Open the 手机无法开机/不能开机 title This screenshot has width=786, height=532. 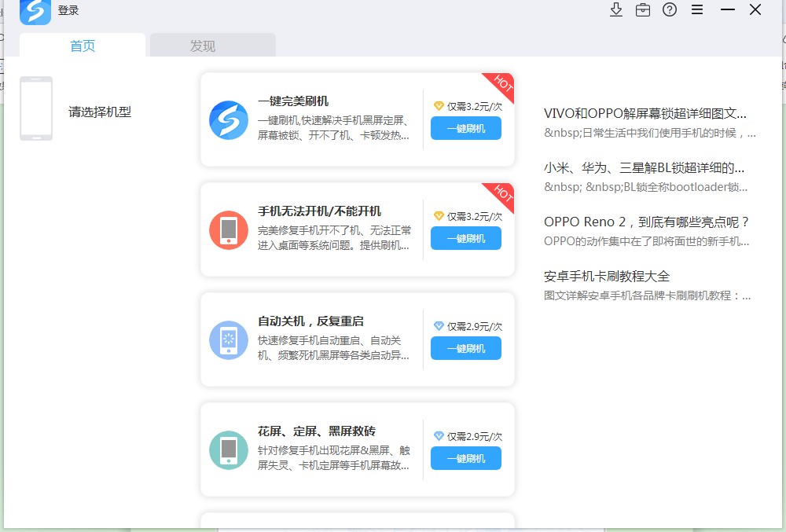pos(319,211)
